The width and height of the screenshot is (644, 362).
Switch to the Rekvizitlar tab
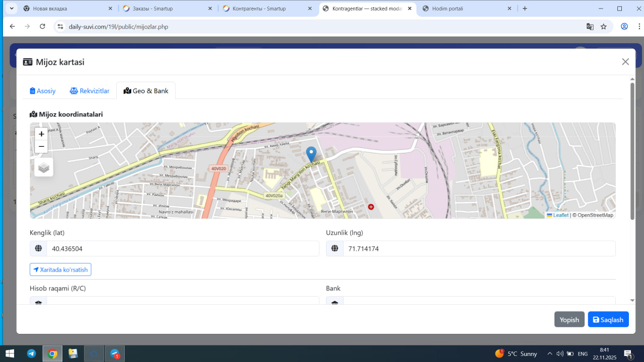click(90, 91)
